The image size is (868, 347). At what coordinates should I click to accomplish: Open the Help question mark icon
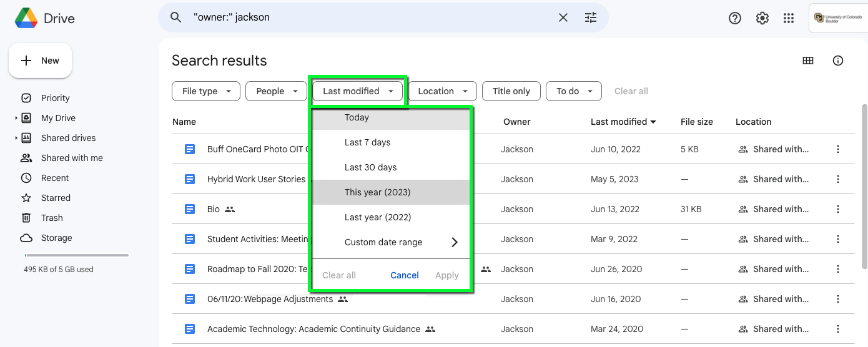click(735, 18)
